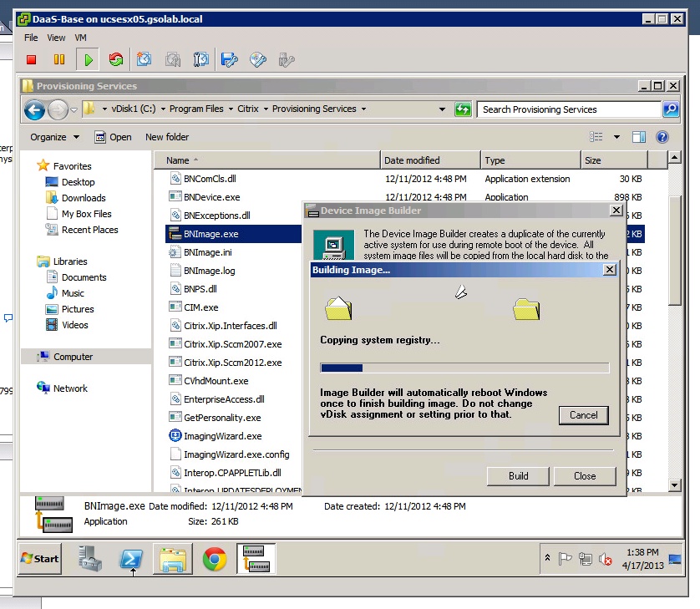Viewport: 700px width, 609px height.
Task: Open the VM menu
Action: point(81,38)
